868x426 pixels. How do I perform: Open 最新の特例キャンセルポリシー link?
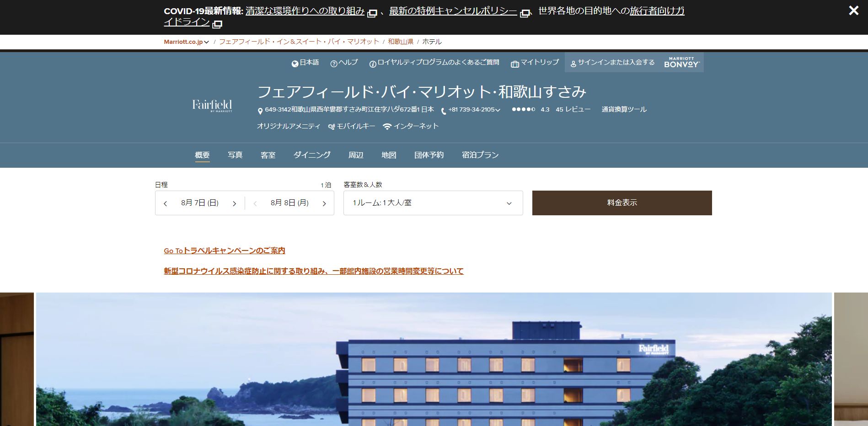[x=453, y=11]
